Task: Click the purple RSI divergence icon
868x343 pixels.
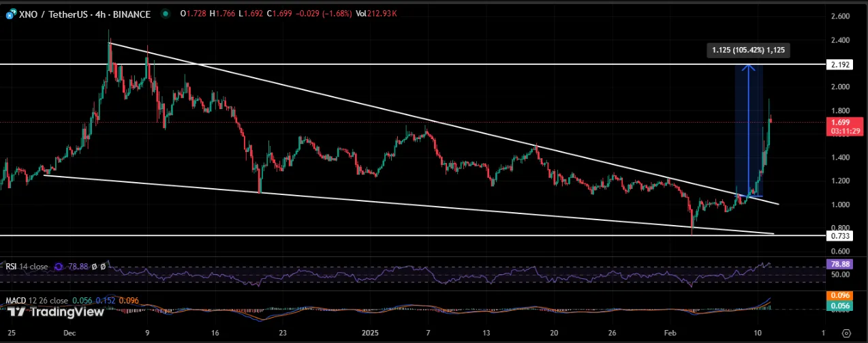Action: (57, 267)
